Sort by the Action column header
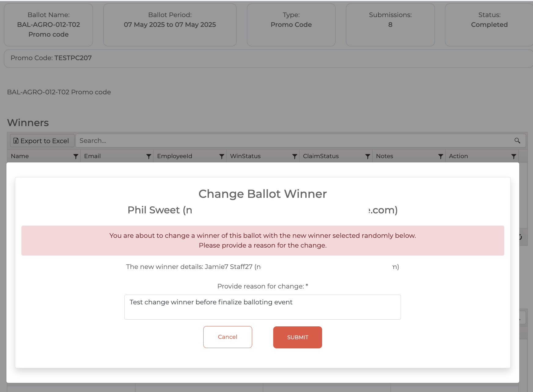Image resolution: width=533 pixels, height=392 pixels. 458,156
